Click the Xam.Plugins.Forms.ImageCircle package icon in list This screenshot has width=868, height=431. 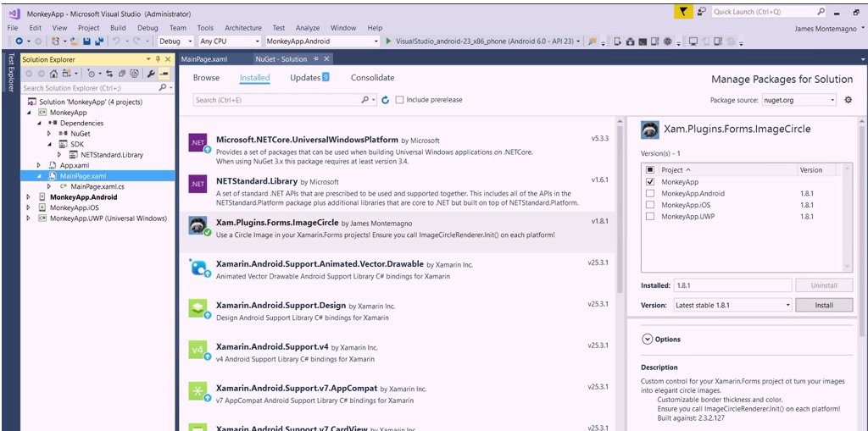198,226
